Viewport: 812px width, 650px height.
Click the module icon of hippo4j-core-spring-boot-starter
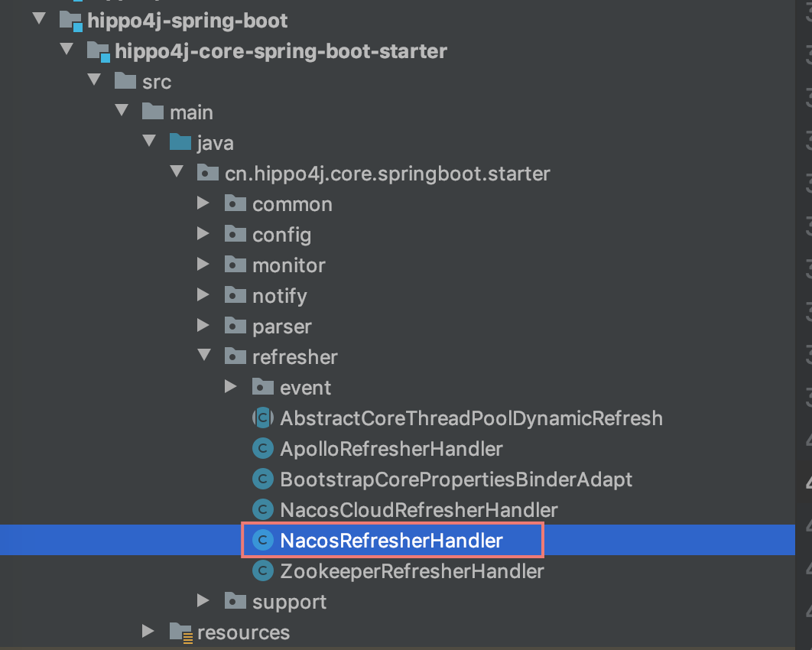point(98,51)
